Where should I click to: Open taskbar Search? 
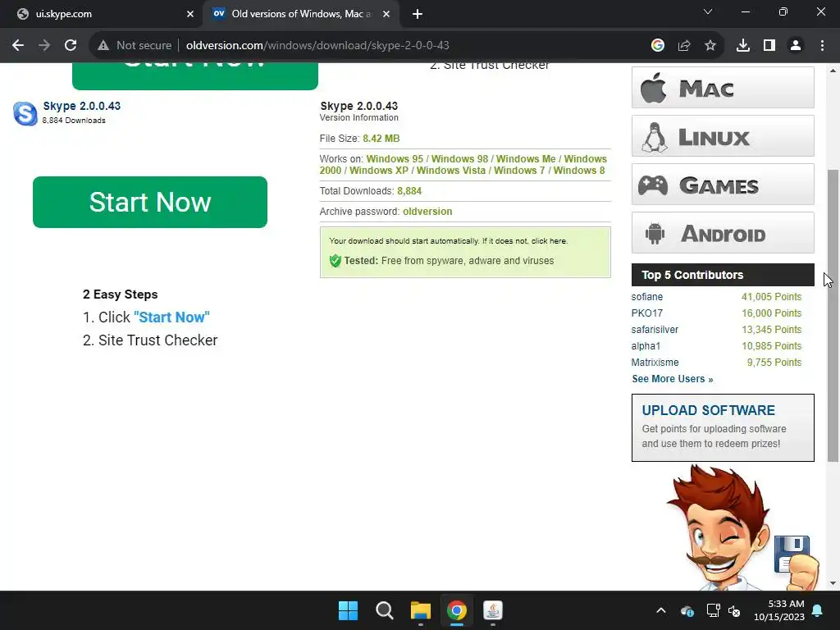tap(384, 610)
